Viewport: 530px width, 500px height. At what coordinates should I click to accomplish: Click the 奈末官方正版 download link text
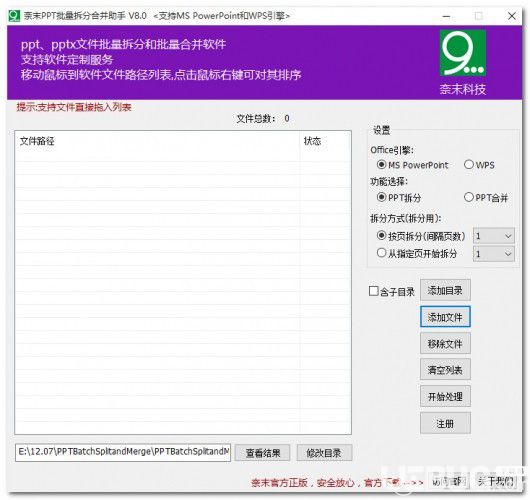point(337,482)
